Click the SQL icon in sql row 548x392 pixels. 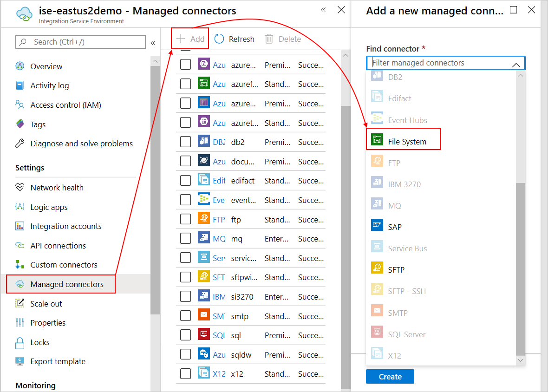click(x=204, y=333)
